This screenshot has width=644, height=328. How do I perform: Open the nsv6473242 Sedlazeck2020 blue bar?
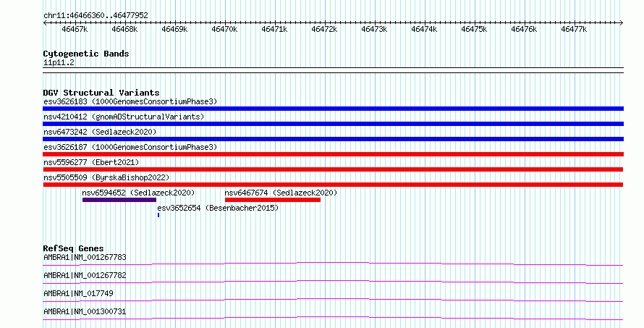pos(333,139)
